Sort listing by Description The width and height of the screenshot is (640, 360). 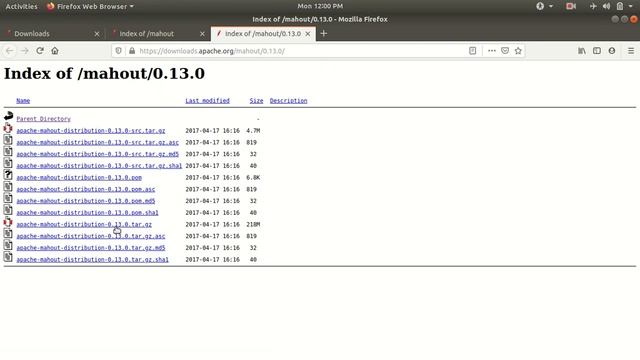pos(288,100)
